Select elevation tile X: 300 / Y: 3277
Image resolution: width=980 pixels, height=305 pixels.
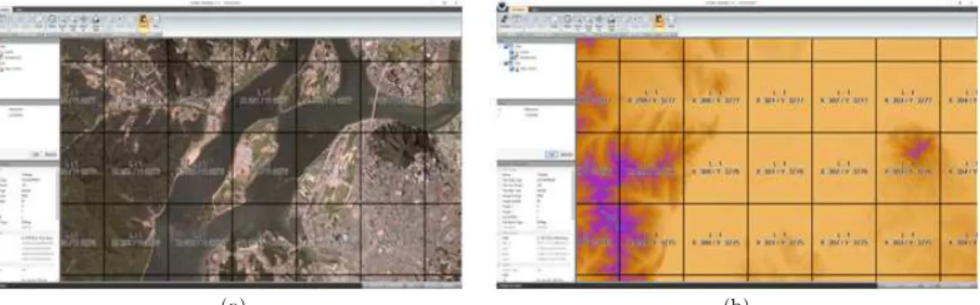pyautogui.click(x=716, y=97)
